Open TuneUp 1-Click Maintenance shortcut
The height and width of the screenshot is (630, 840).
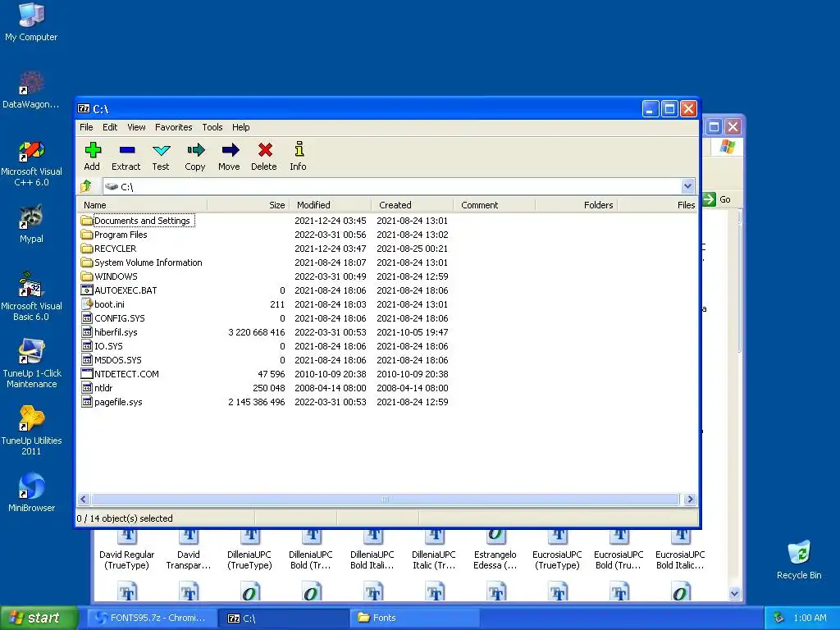[x=32, y=363]
